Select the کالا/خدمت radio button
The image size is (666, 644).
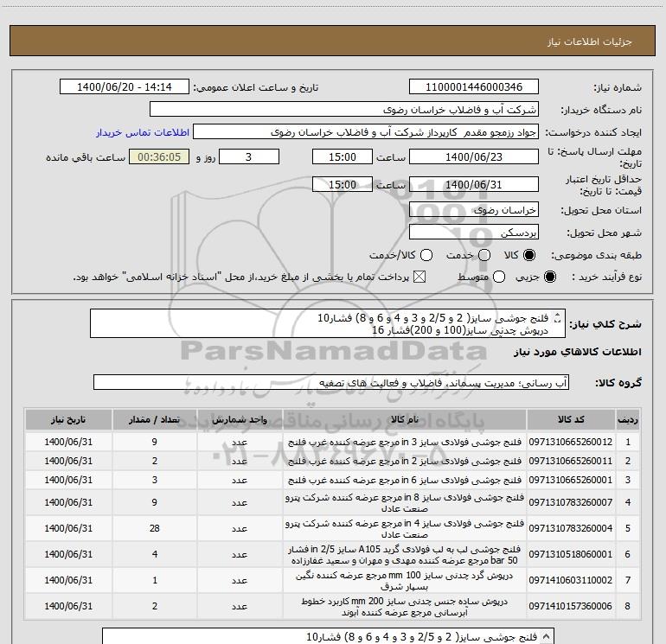[426, 255]
